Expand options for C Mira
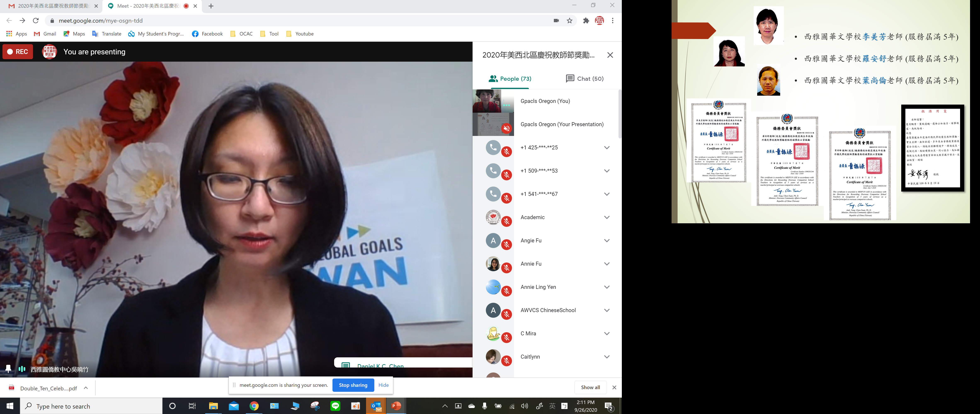This screenshot has height=414, width=980. pyautogui.click(x=607, y=334)
